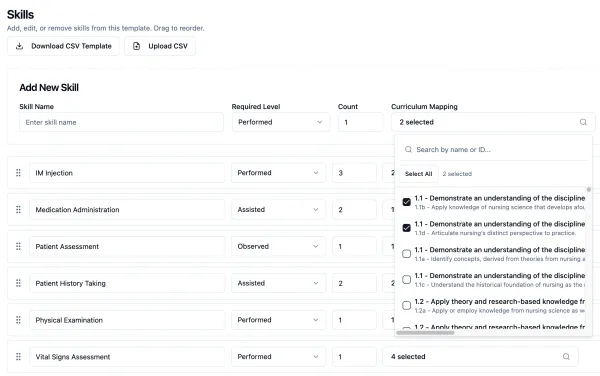
Task: Click the drag handle for Patient Assessment row
Action: [x=18, y=246]
